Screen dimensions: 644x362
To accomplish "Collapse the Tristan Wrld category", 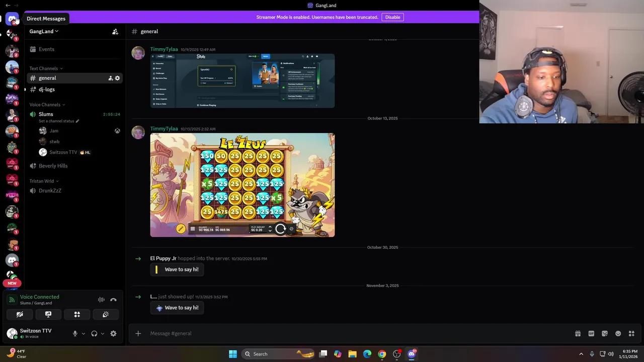I will 44,181.
